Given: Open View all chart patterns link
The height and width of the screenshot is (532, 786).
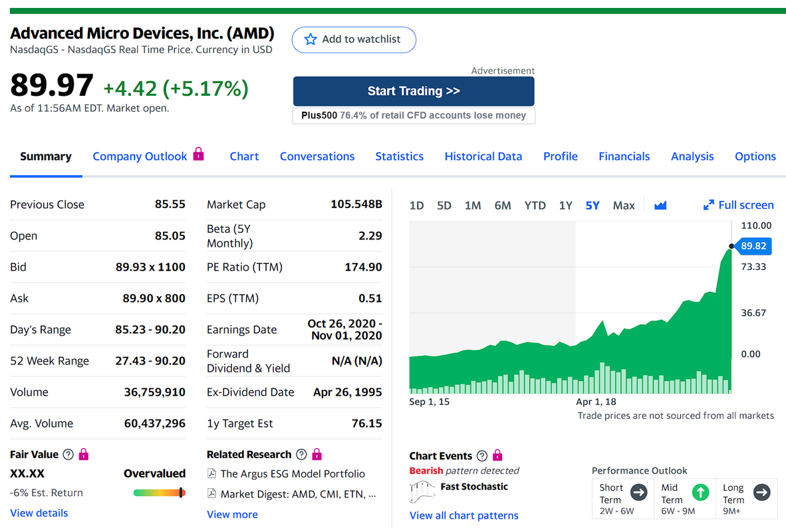Looking at the screenshot, I should click(x=463, y=515).
